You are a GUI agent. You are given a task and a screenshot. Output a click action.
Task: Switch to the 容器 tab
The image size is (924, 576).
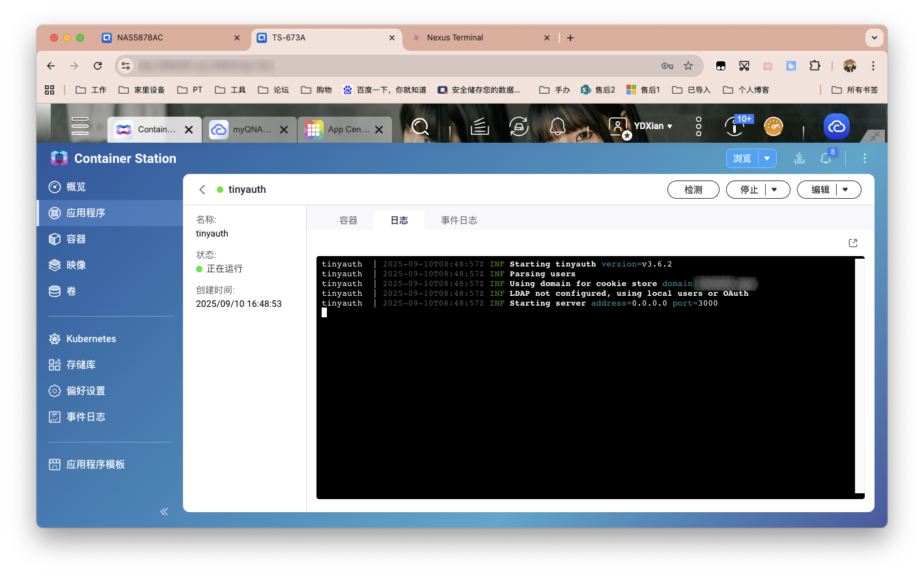348,220
